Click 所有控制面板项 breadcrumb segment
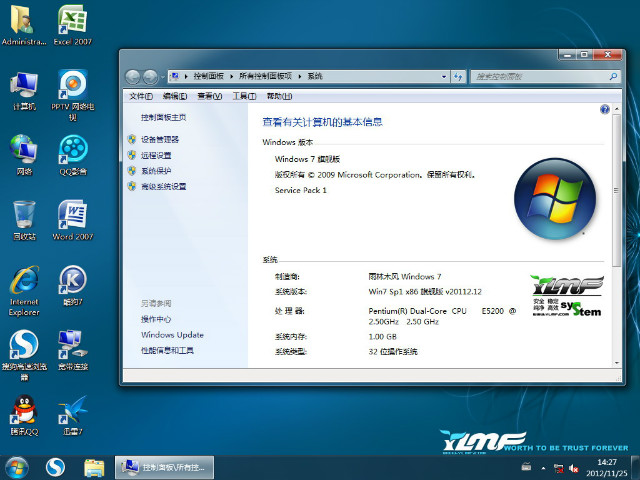640x480 pixels. 265,76
